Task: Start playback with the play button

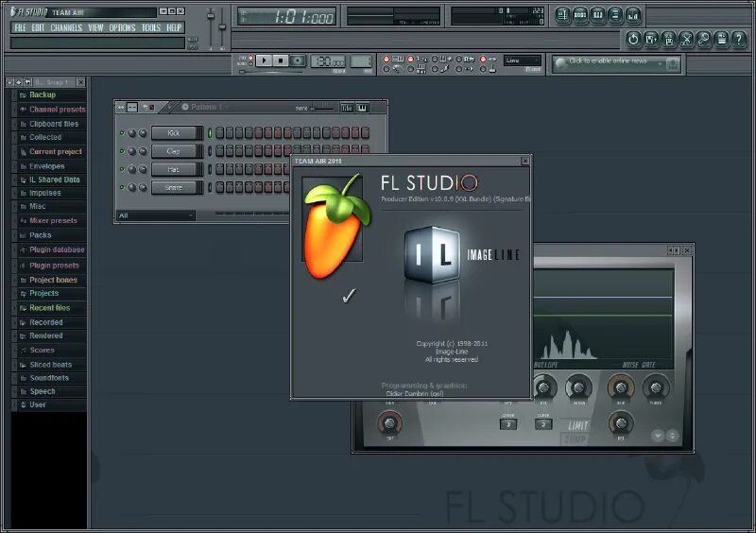Action: click(x=264, y=60)
